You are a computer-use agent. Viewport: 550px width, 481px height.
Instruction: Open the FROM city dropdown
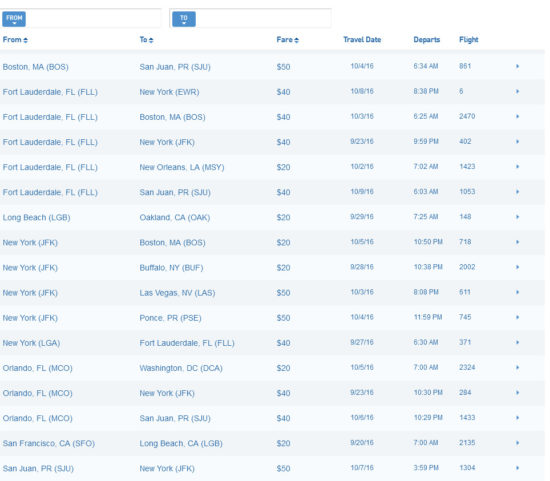14,19
